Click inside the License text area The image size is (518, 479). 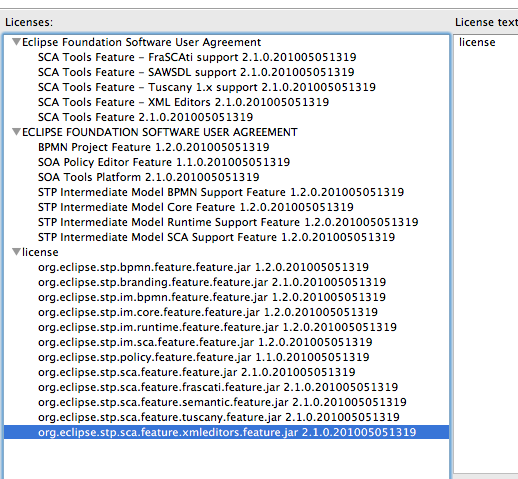pos(486,253)
